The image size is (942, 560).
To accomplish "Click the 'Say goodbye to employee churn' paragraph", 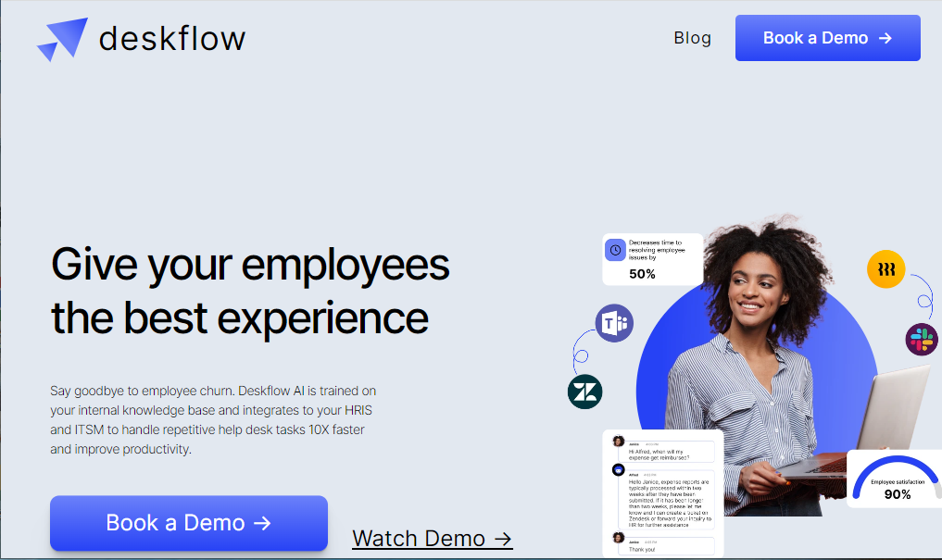I will click(213, 420).
